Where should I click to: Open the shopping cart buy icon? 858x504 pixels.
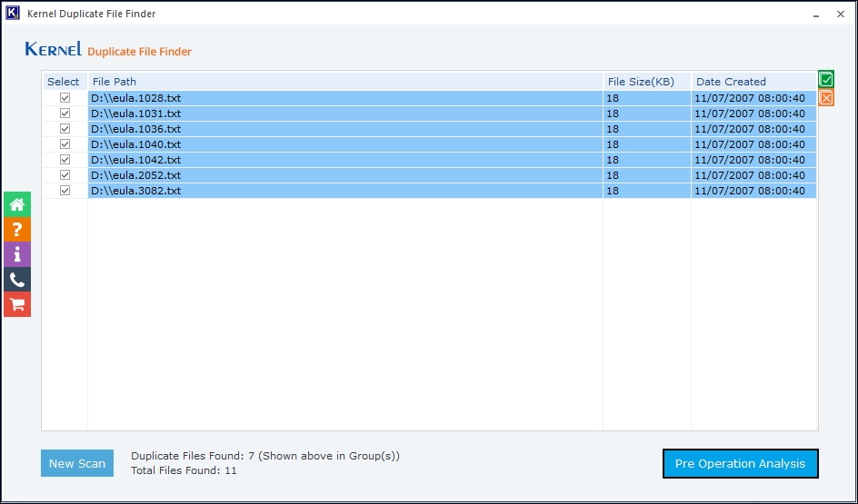pyautogui.click(x=17, y=304)
